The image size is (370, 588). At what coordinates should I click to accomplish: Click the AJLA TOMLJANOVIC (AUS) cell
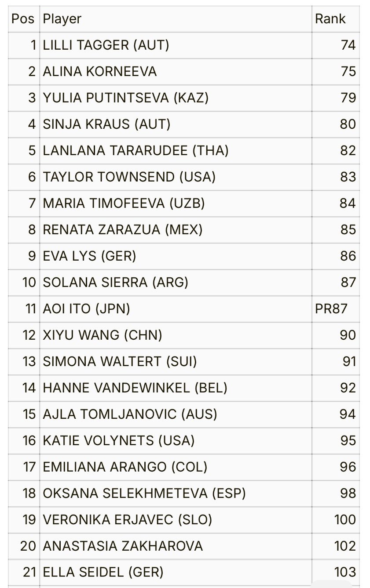point(176,414)
